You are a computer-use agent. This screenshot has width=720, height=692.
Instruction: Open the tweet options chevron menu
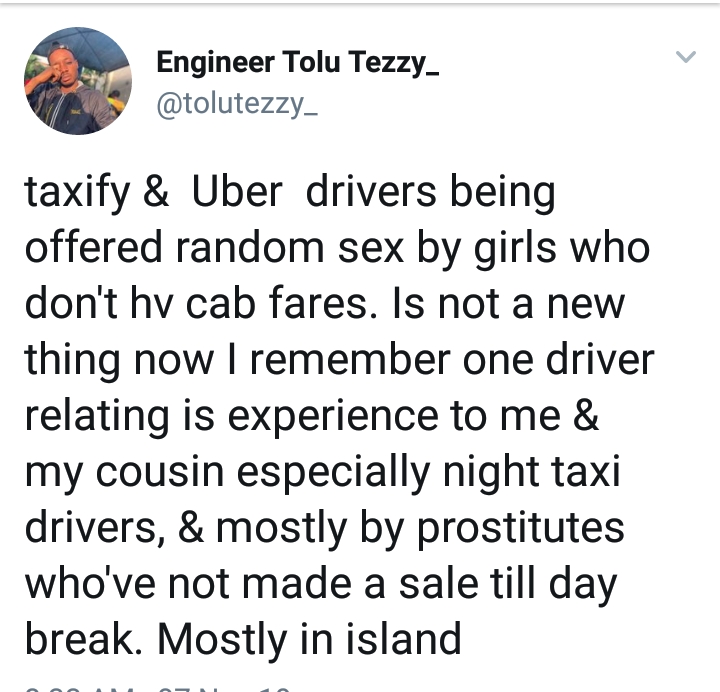(x=685, y=57)
